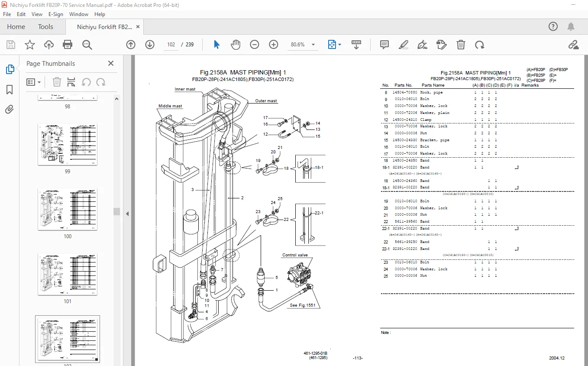
Task: Add a sticky note comment
Action: tap(384, 45)
